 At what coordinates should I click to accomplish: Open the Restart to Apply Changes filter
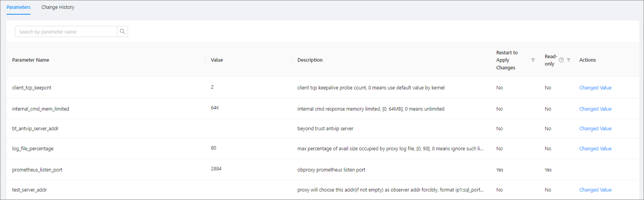click(533, 60)
